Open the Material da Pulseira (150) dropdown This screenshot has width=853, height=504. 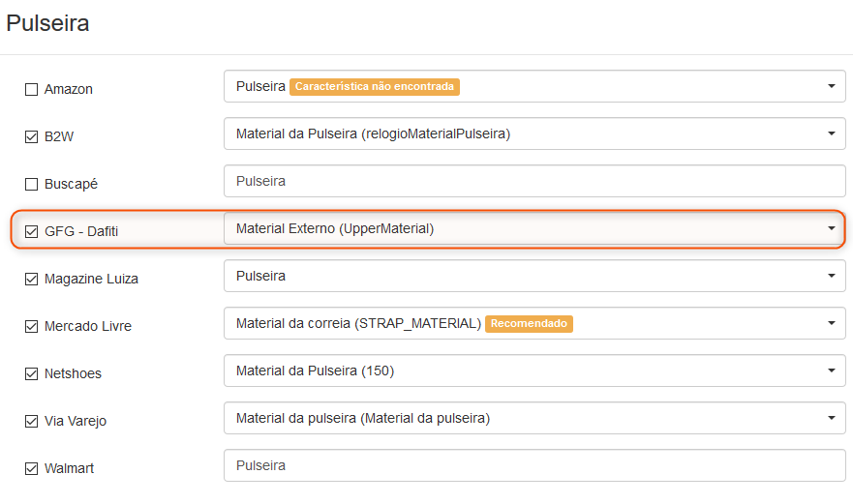[x=534, y=371]
